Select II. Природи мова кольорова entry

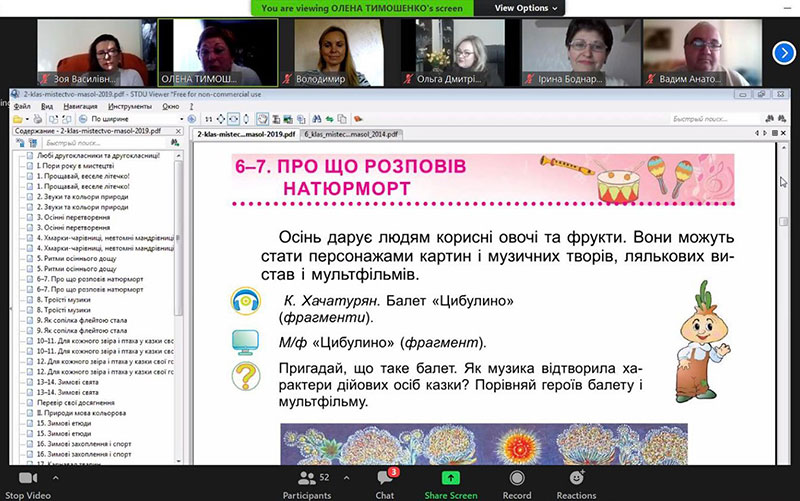point(81,413)
